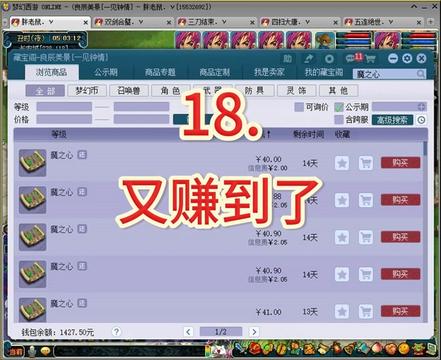The image size is (441, 360).
Task: Go to previous results page arrow
Action: click(x=188, y=332)
